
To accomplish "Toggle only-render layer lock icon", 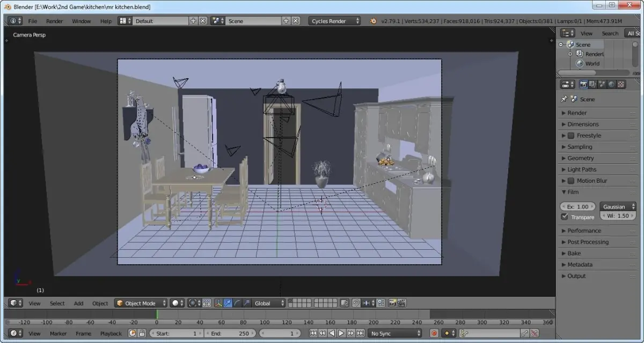I will click(x=345, y=303).
